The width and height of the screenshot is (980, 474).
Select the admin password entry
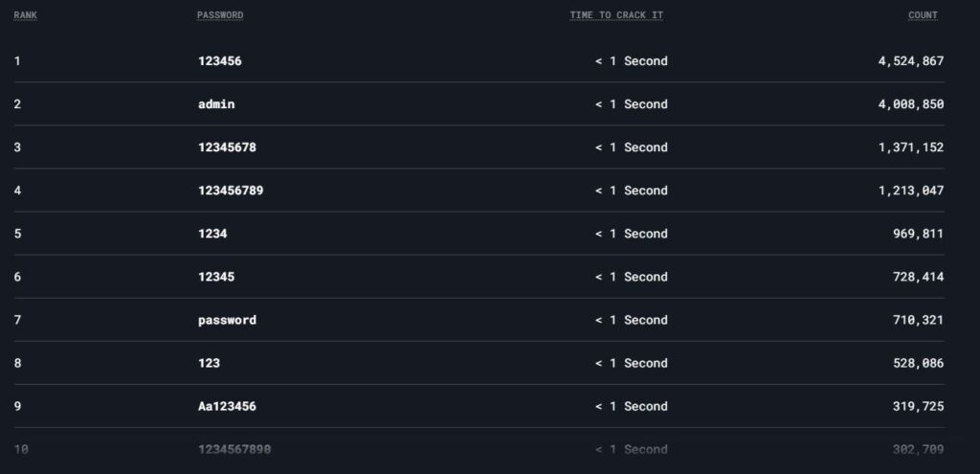pyautogui.click(x=216, y=104)
